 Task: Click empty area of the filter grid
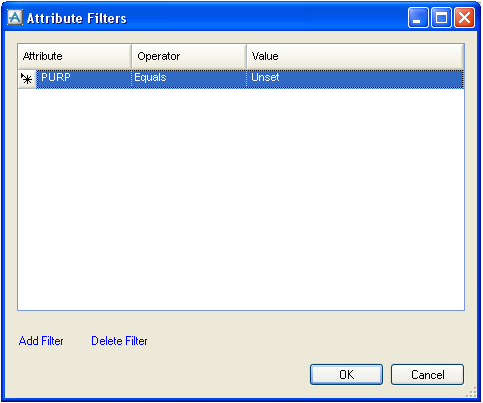coord(241,199)
